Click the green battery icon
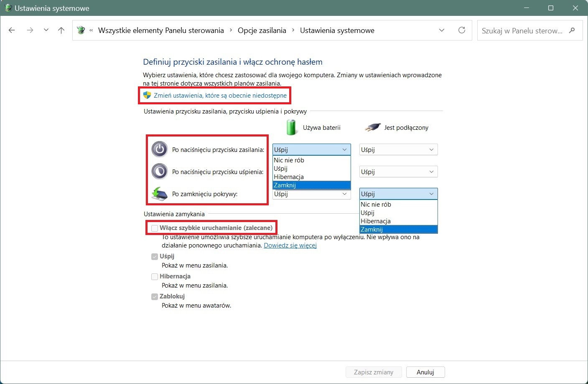Screen dimensions: 588x384 (291, 127)
